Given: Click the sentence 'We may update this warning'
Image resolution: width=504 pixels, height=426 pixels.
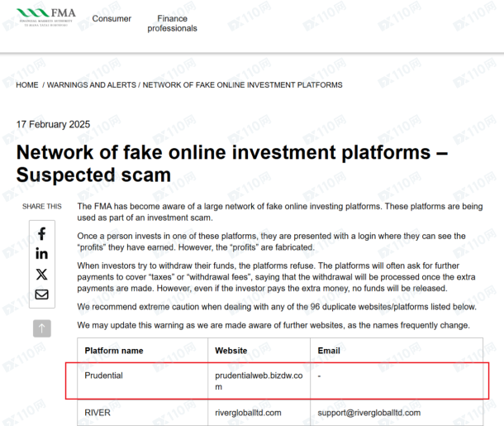Looking at the screenshot, I should (x=273, y=325).
